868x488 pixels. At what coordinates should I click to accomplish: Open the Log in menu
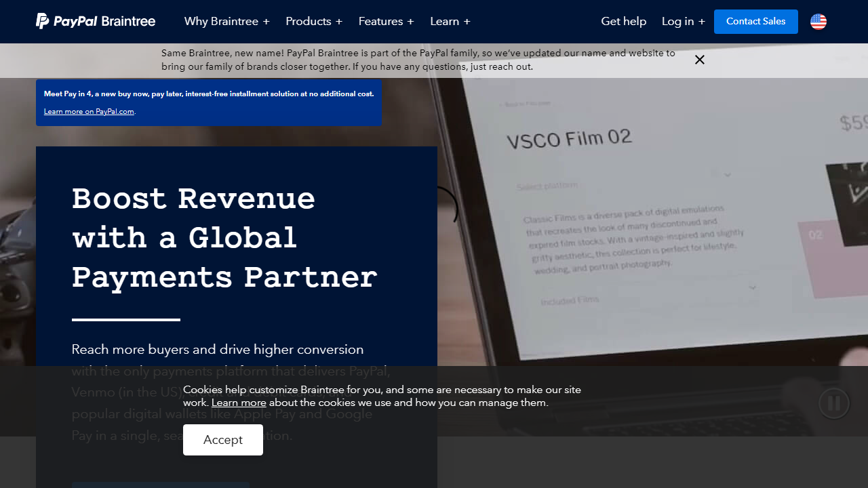point(683,22)
